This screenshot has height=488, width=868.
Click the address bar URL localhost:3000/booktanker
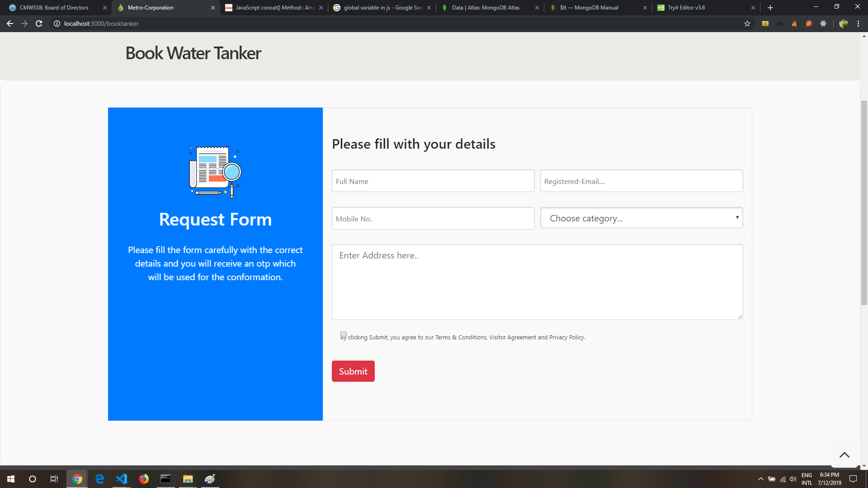(x=101, y=23)
